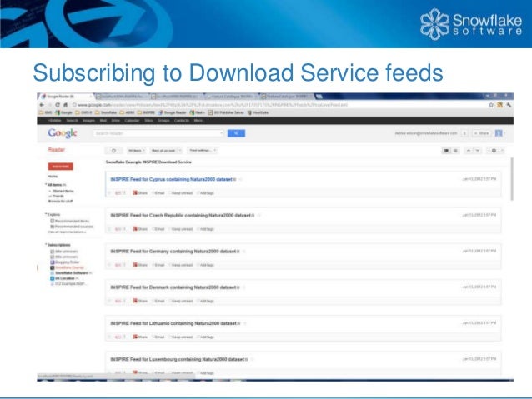Add tags to the Germany feed item
The height and width of the screenshot is (399, 532).
tap(206, 265)
